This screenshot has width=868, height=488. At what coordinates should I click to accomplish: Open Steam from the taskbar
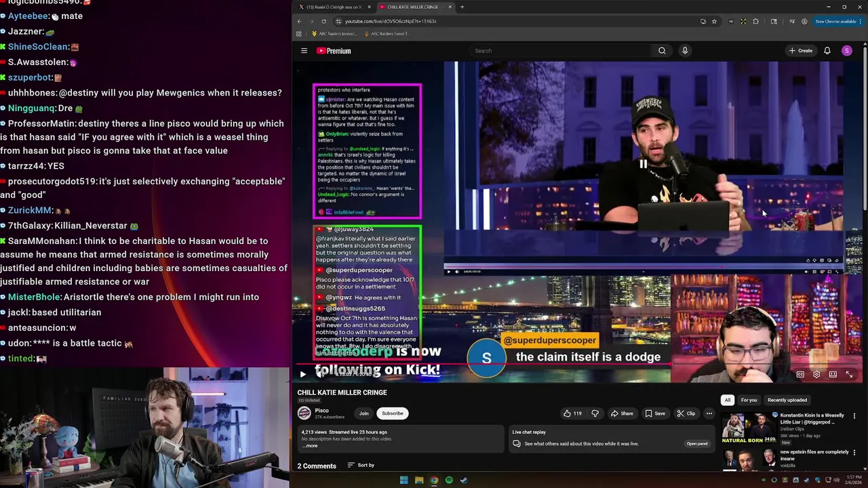464,481
